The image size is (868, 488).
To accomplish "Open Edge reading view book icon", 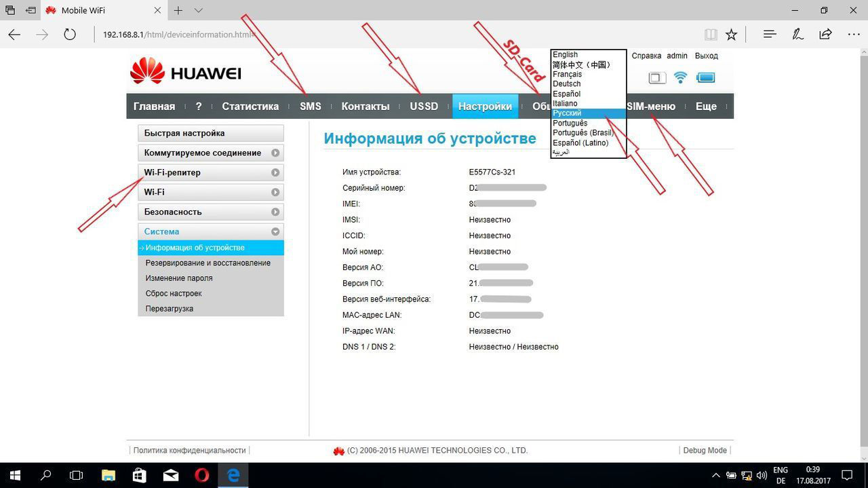I will 710,34.
